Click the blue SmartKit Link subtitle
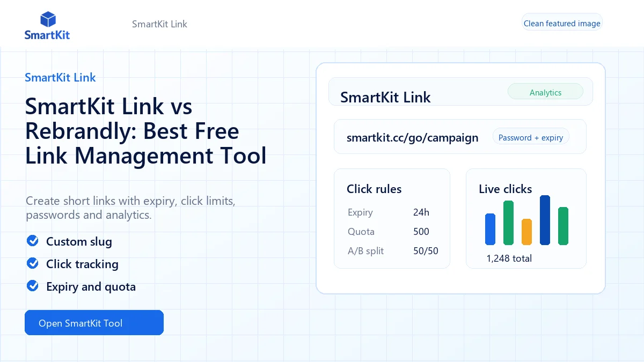This screenshot has height=362, width=644. pyautogui.click(x=60, y=77)
